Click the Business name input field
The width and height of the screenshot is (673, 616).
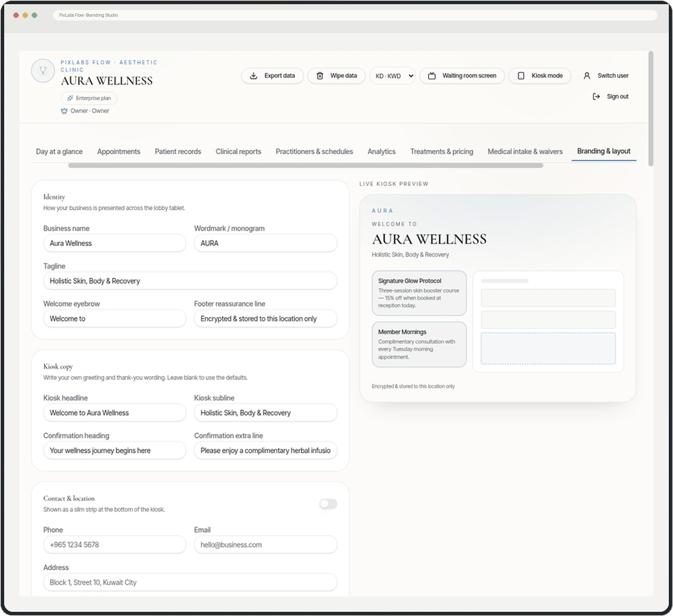pyautogui.click(x=114, y=243)
